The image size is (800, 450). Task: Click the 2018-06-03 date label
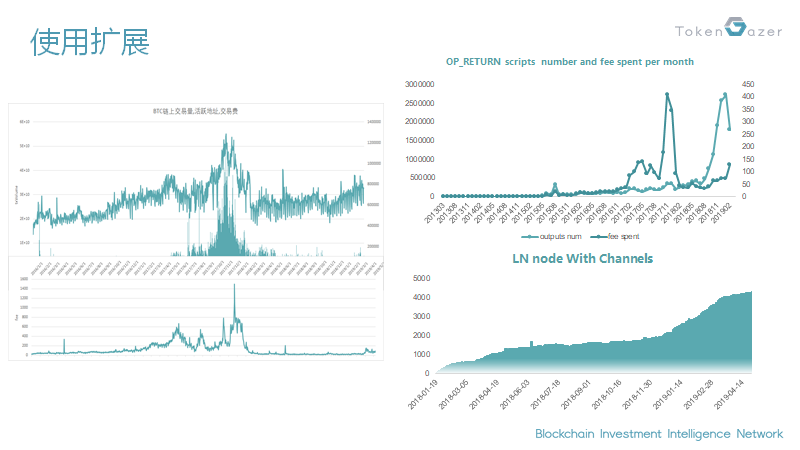[x=515, y=394]
